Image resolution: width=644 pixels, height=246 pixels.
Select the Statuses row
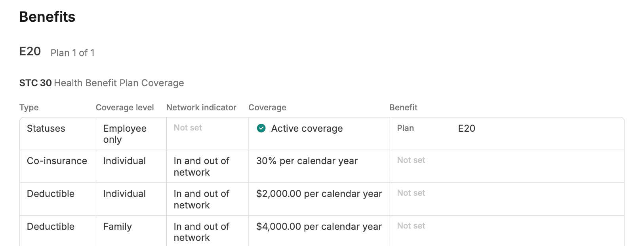(x=46, y=128)
